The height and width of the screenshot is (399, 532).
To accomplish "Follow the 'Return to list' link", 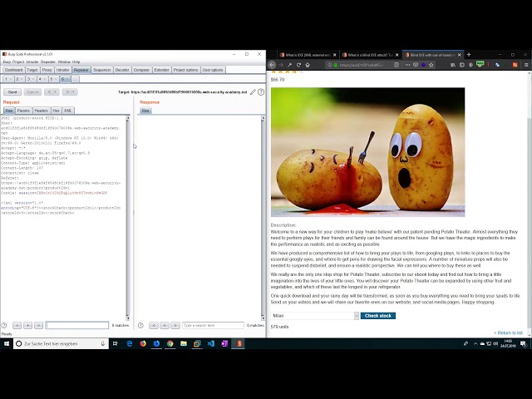I will pyautogui.click(x=508, y=332).
